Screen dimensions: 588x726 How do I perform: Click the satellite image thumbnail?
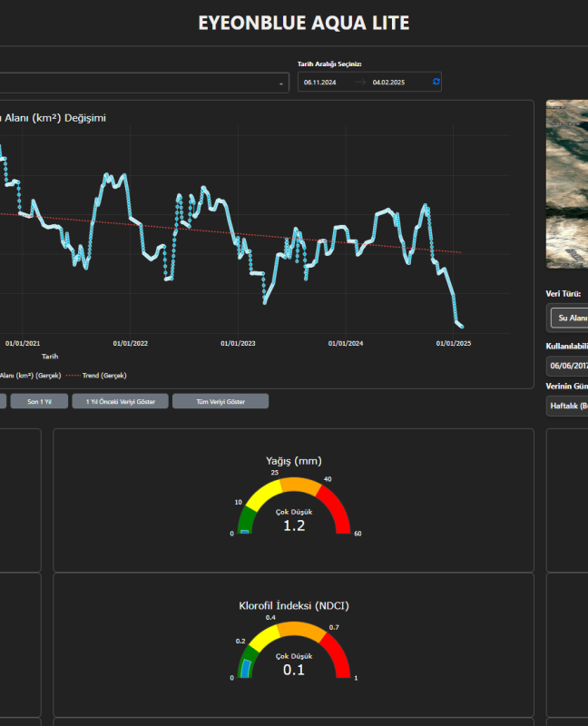pos(567,184)
